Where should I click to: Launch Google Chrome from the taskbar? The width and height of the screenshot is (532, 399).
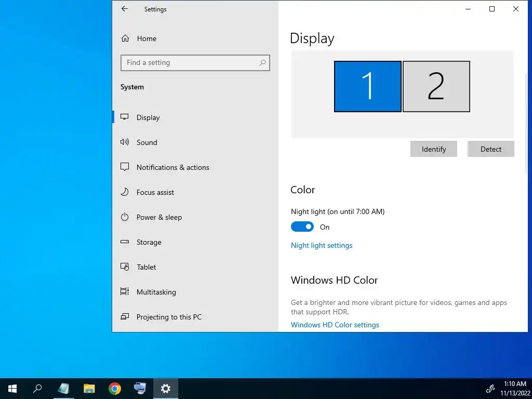[x=115, y=389]
